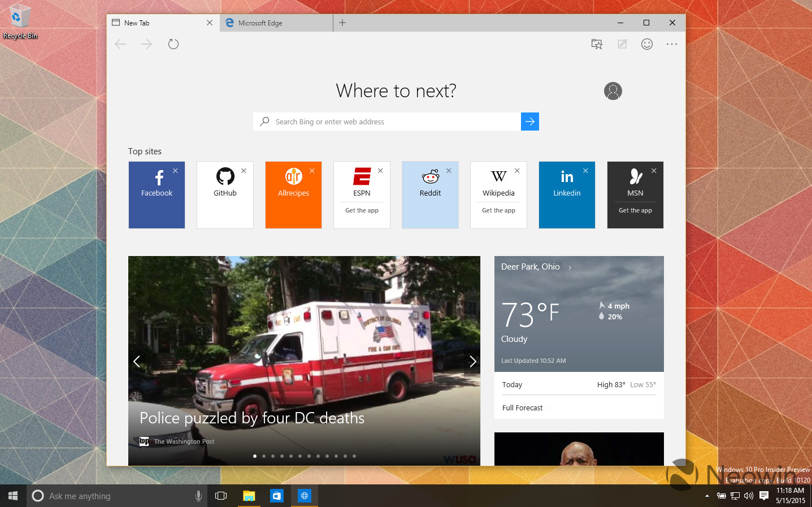Close the New Tab tab
This screenshot has width=812, height=507.
coord(210,23)
